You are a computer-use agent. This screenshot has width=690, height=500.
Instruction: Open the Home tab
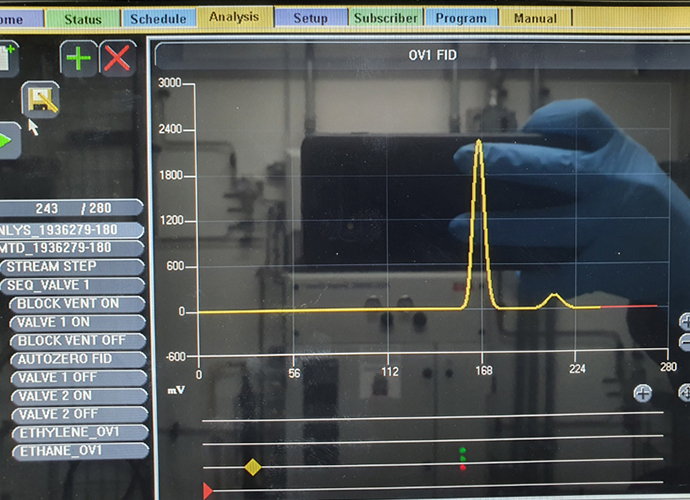click(x=20, y=19)
